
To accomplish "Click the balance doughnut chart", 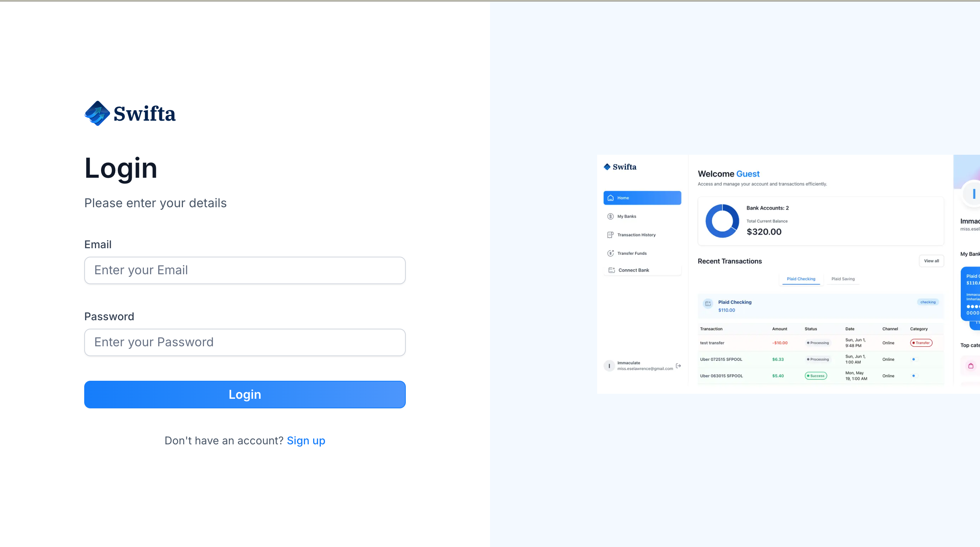I will point(722,221).
